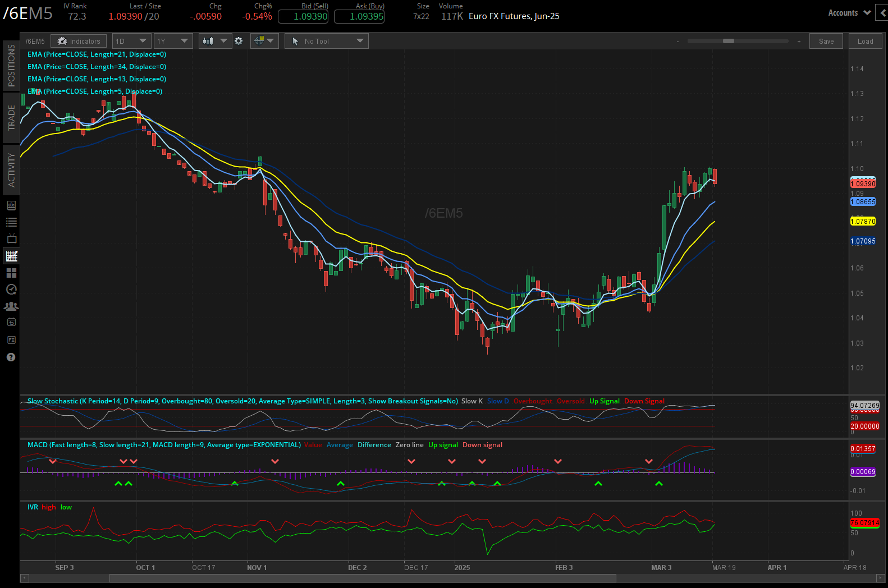
Task: Open the watchlist lines icon in sidebar
Action: [11, 222]
